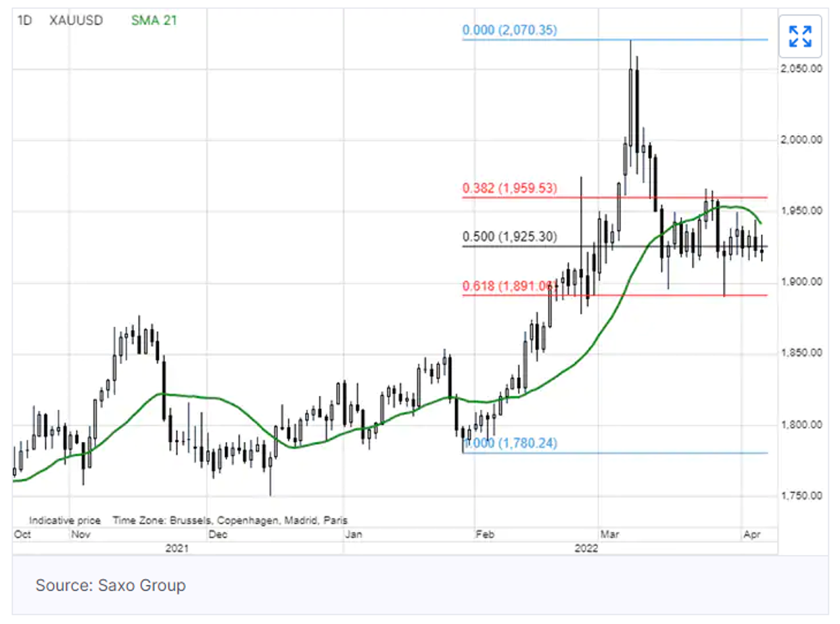The height and width of the screenshot is (624, 840).
Task: Click the 1,750.00 price axis label
Action: [x=800, y=495]
